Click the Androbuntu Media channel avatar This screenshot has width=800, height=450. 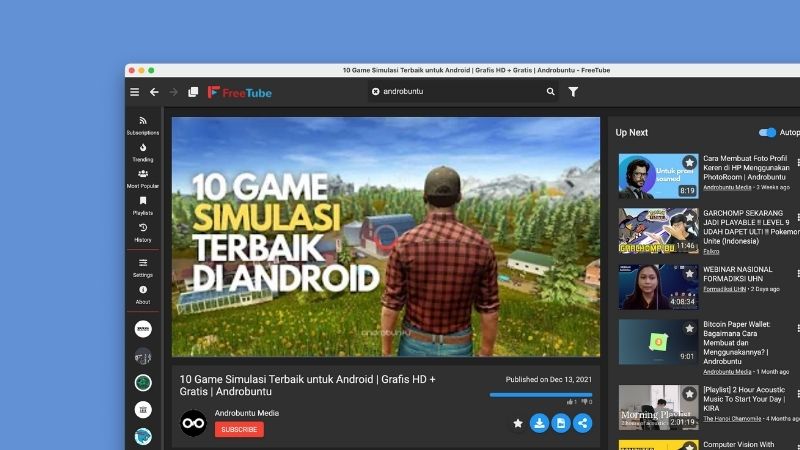(193, 423)
